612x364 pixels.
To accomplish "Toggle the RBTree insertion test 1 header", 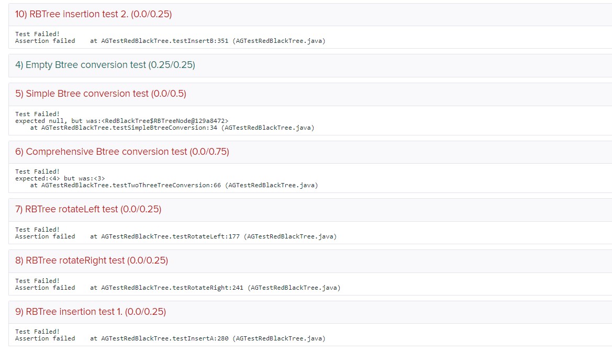I will click(x=91, y=312).
